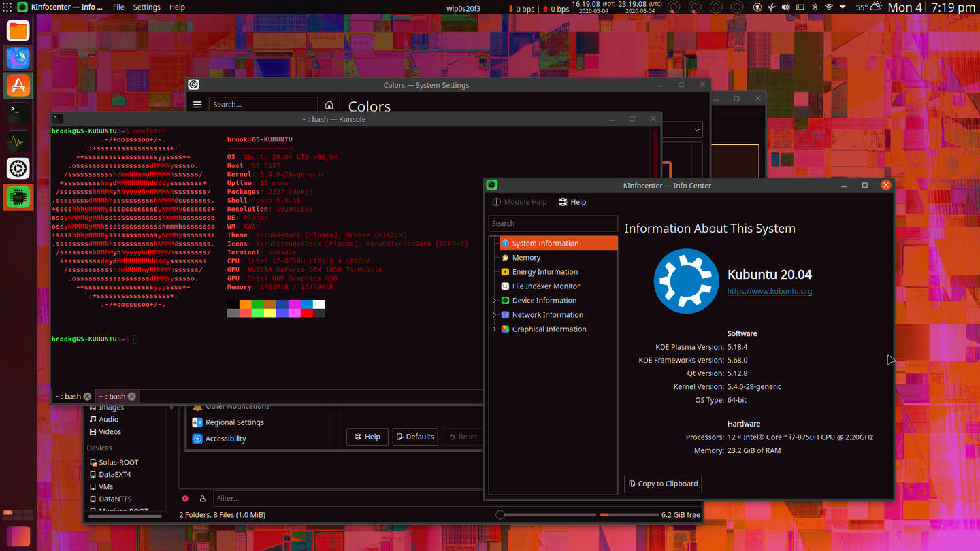Open the DataEXT4 device
The height and width of the screenshot is (551, 980).
110,475
